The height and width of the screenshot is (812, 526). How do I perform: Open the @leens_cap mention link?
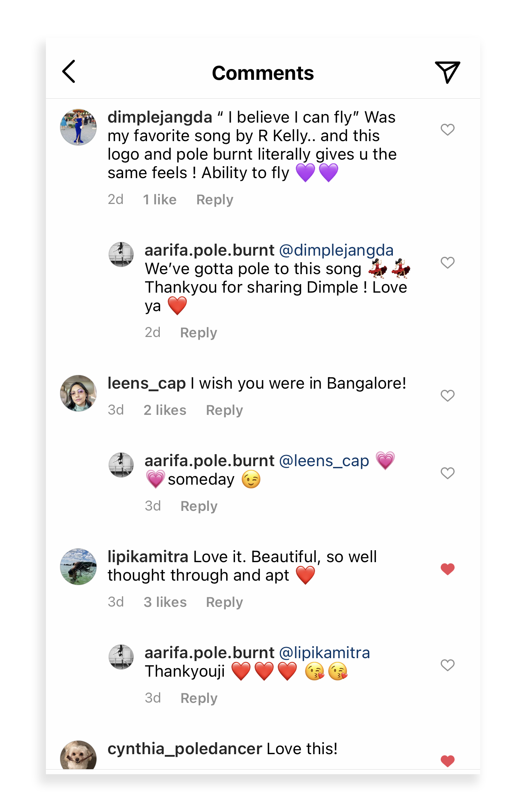pyautogui.click(x=324, y=461)
